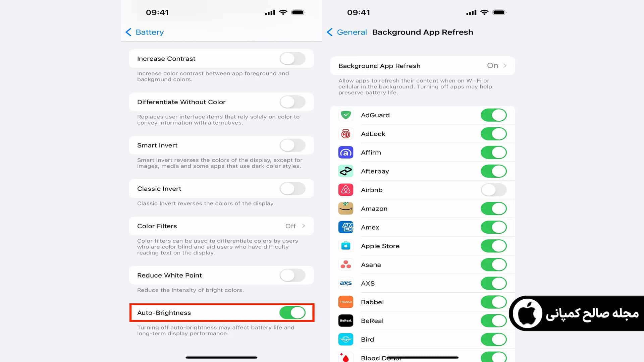The image size is (644, 362).
Task: Tap the AdLock app icon
Action: tap(346, 133)
